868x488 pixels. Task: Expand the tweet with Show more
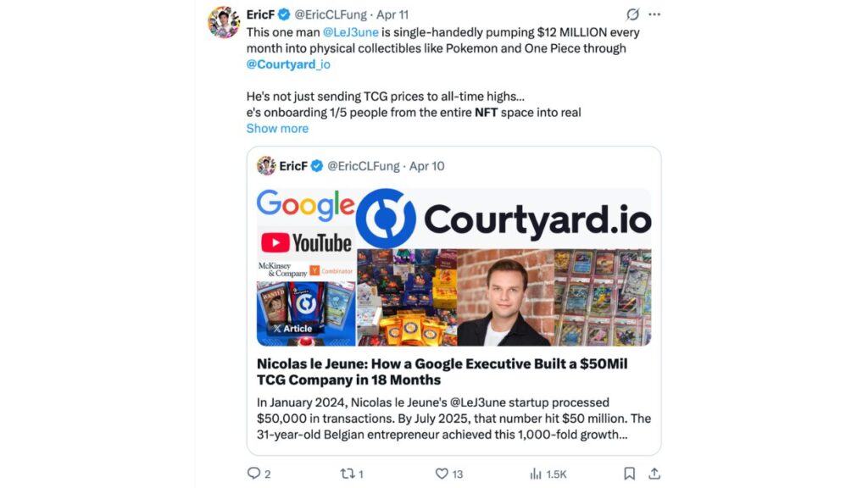pyautogui.click(x=277, y=129)
